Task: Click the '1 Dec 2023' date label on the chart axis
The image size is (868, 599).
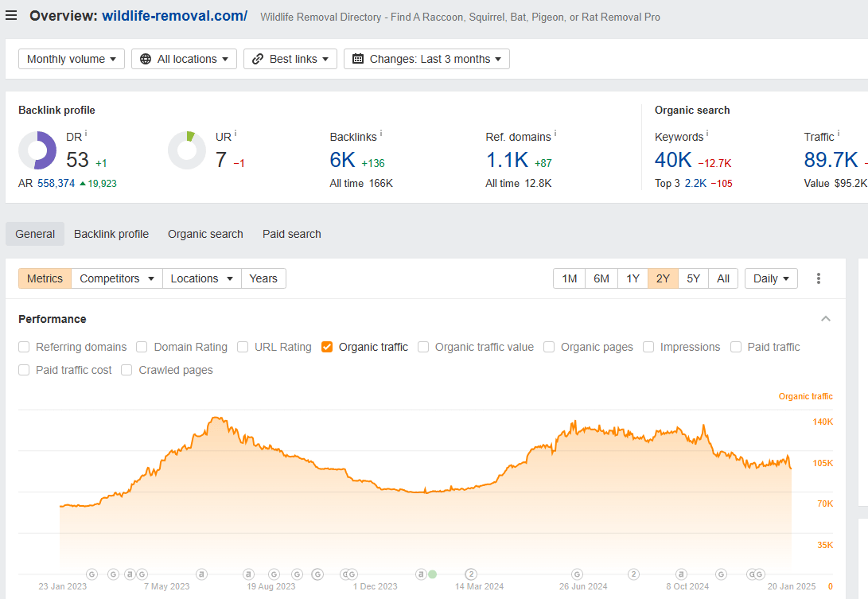Action: click(x=376, y=586)
